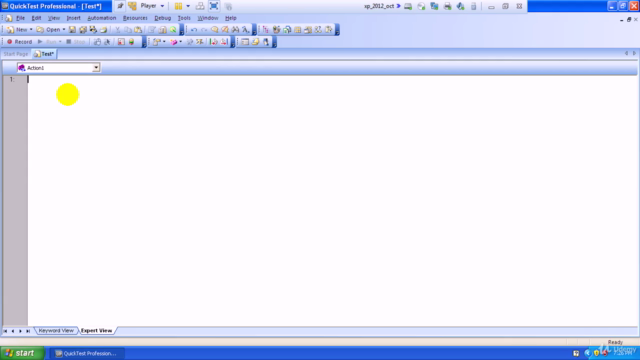Click the VMware toolbar pin icon

[x=120, y=6]
